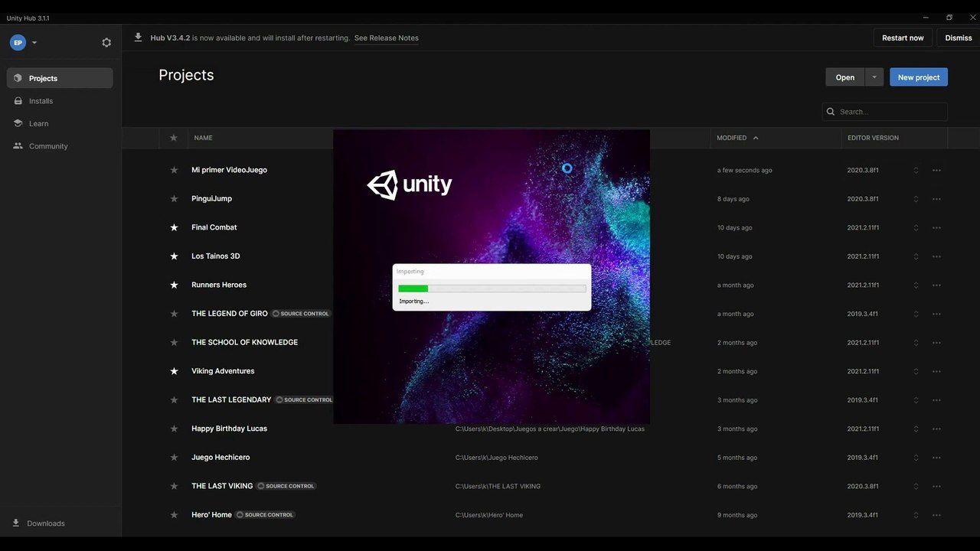Go to the Projects sidebar tab

click(x=60, y=78)
